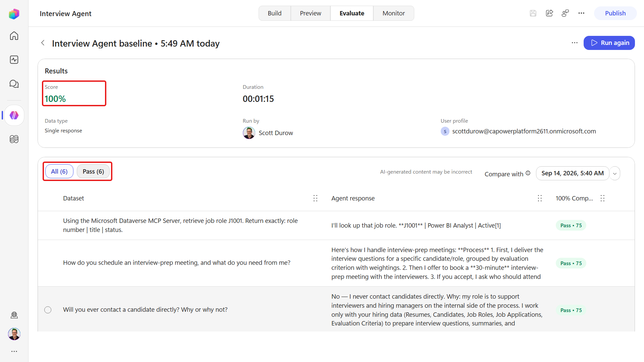Open the environment globe icon in sidebar
644x362 pixels.
(x=14, y=315)
